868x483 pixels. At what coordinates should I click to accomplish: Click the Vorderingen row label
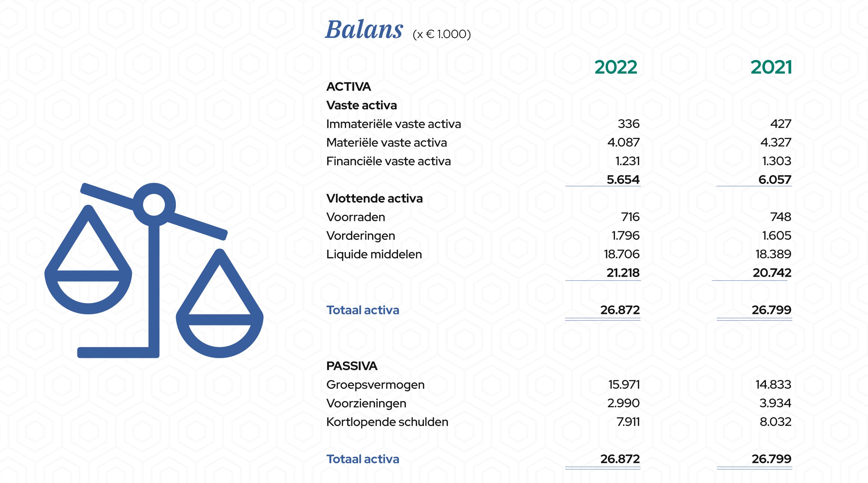coord(361,236)
